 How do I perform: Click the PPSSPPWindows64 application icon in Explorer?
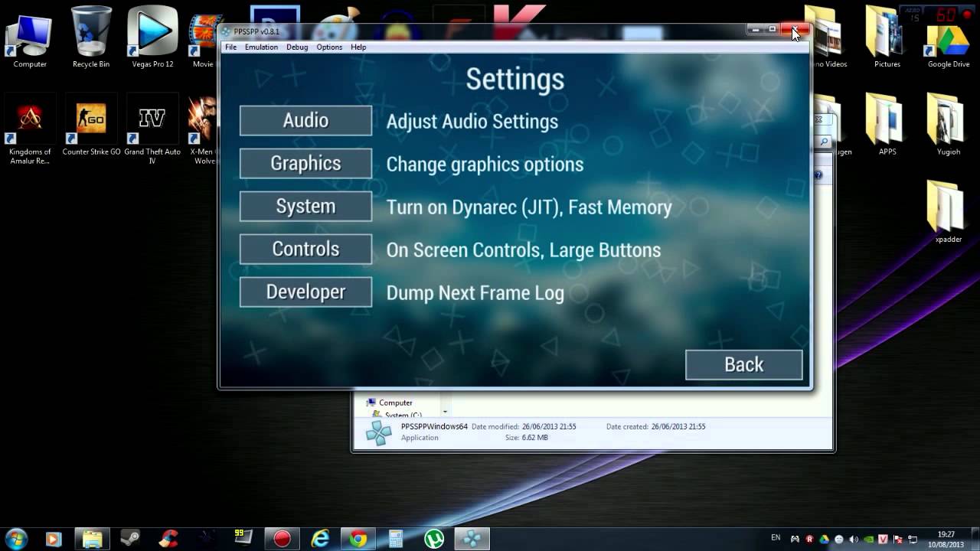378,433
